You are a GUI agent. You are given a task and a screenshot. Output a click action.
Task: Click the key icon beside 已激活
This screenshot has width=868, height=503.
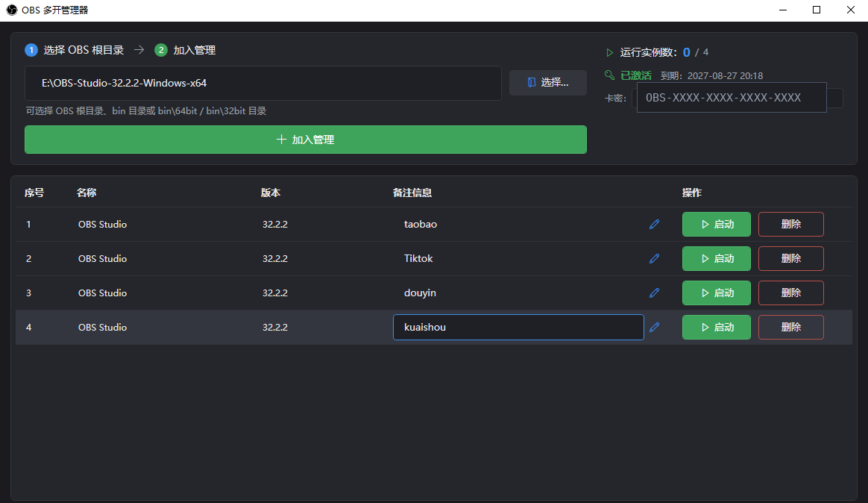[x=609, y=75]
